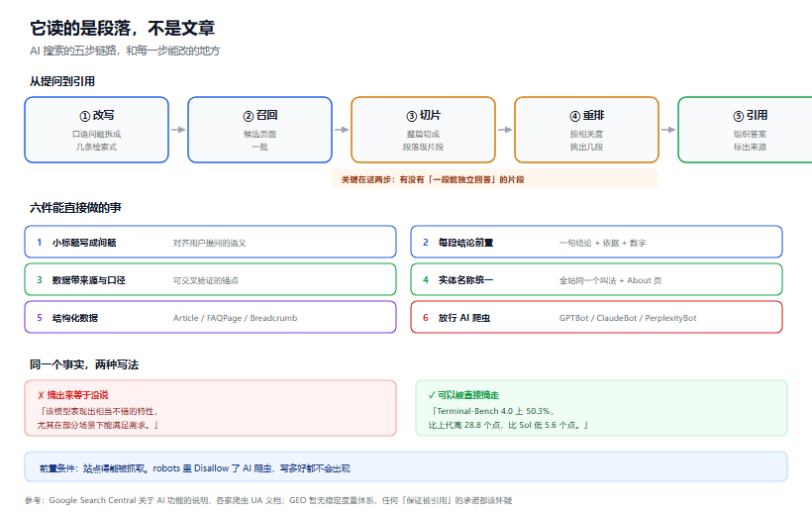
Task: Click item 2 每段结论前置
Action: click(596, 242)
